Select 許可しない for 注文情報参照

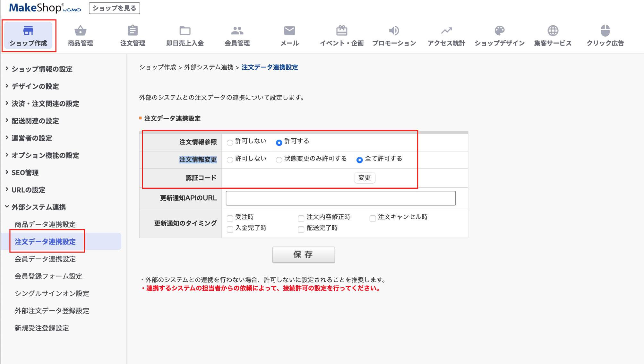pos(230,142)
